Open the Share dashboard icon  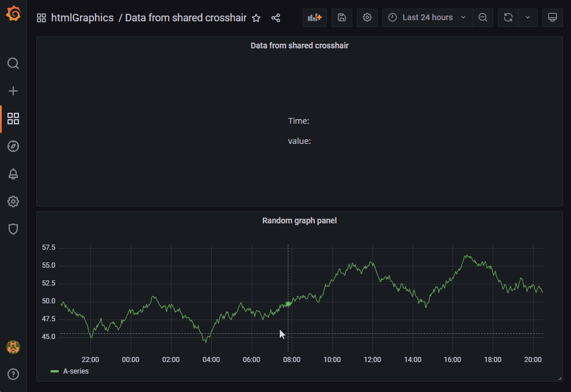point(276,18)
